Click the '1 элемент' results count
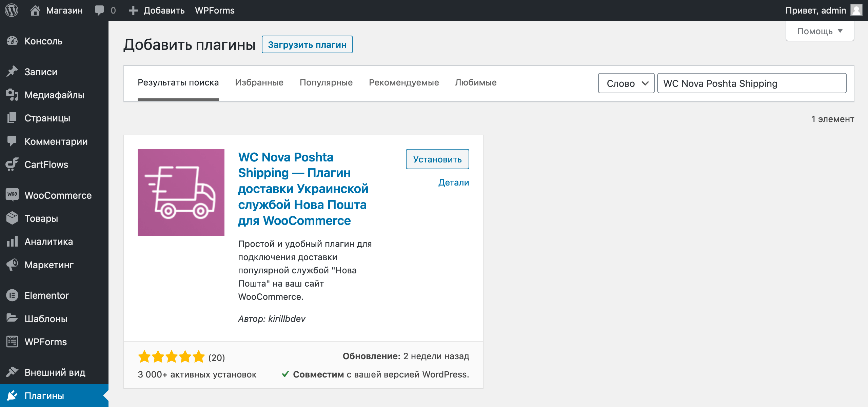This screenshot has width=868, height=407. click(x=832, y=119)
